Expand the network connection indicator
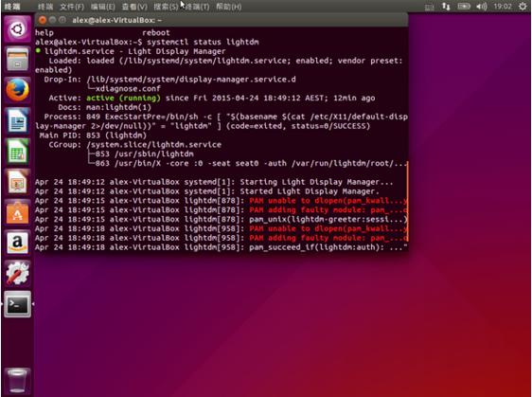 pos(446,7)
